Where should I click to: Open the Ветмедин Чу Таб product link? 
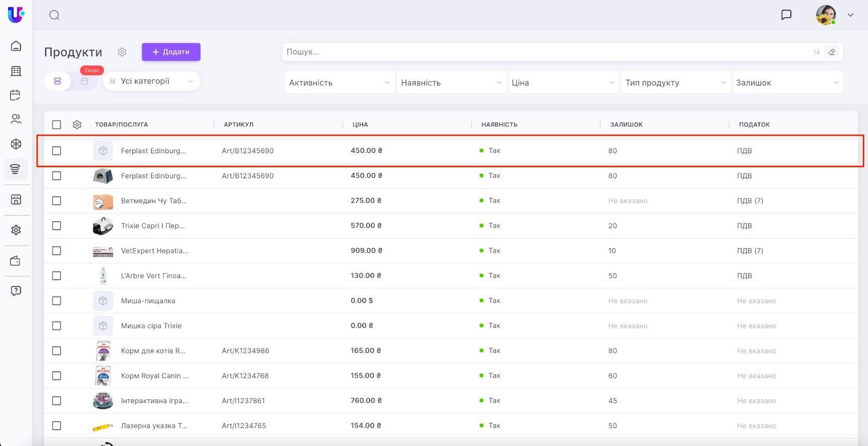(x=154, y=201)
